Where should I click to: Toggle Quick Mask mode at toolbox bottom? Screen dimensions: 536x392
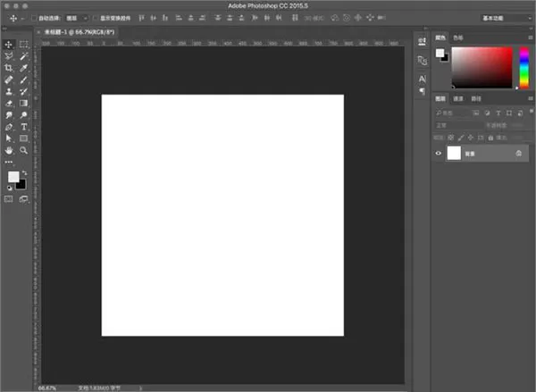click(x=9, y=199)
